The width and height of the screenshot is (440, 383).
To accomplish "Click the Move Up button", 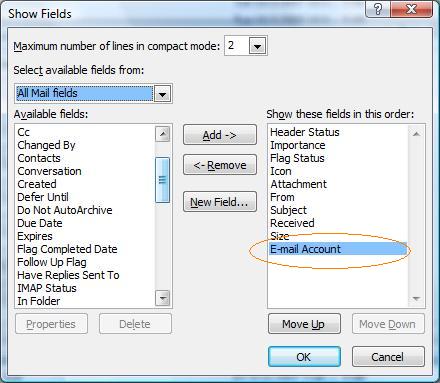I will click(x=304, y=324).
